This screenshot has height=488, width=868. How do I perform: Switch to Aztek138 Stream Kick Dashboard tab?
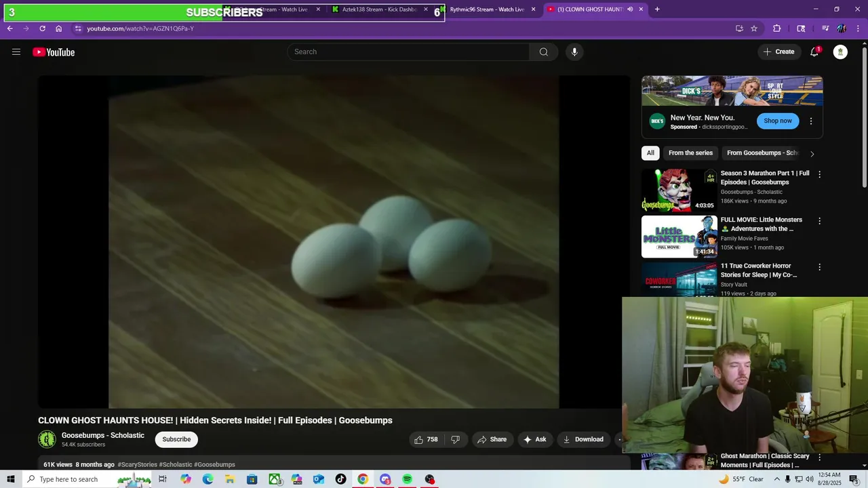[380, 9]
